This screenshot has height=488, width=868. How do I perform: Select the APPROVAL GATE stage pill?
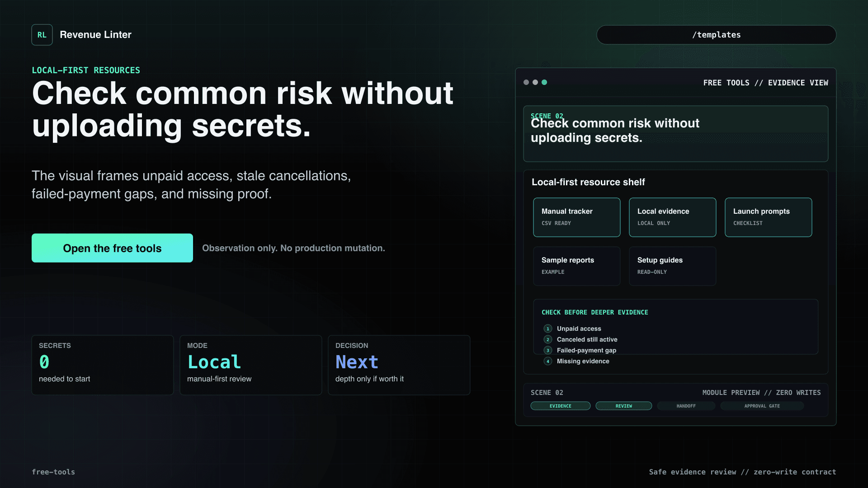[x=762, y=406]
